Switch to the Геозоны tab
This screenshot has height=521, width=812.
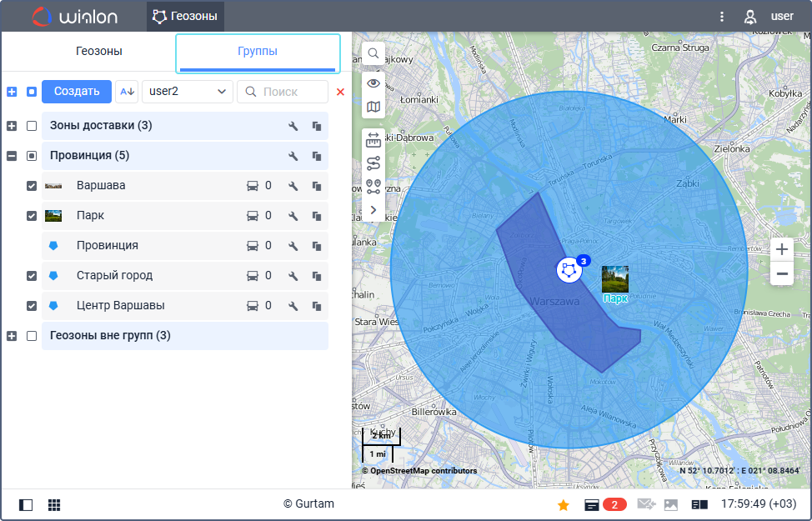click(99, 52)
